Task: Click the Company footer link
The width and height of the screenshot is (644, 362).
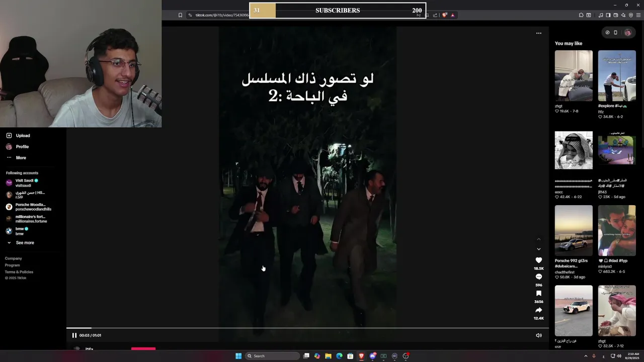Action: 14,258
